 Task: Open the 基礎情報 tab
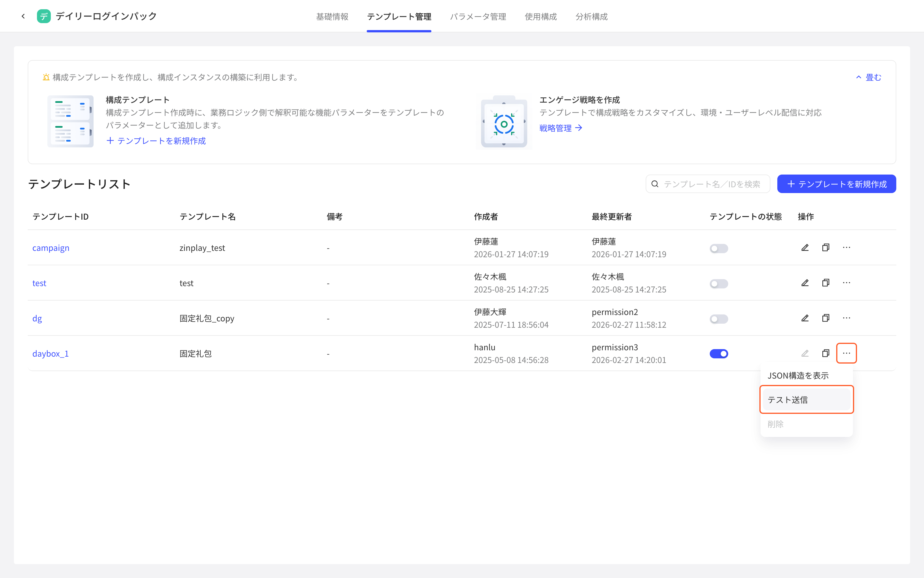point(332,16)
